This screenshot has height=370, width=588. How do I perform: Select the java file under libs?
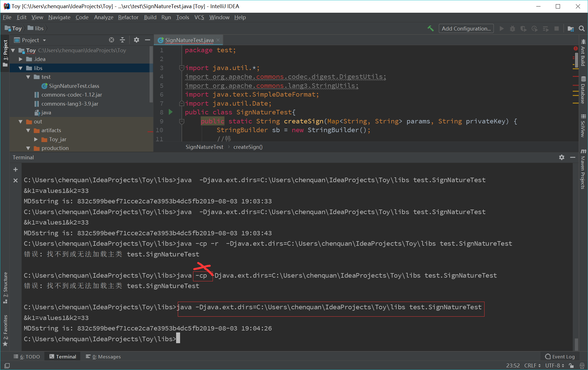click(x=43, y=112)
